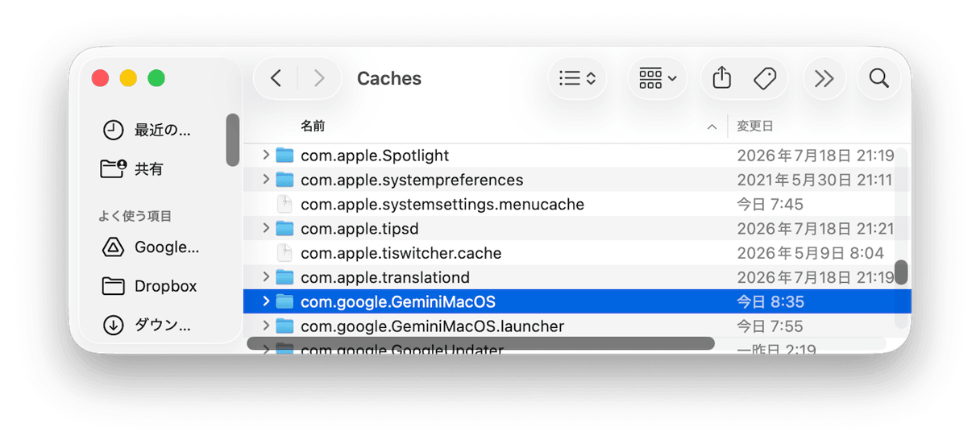The image size is (980, 444).
Task: Expand the com.apple.tipsd folder
Action: tap(266, 228)
